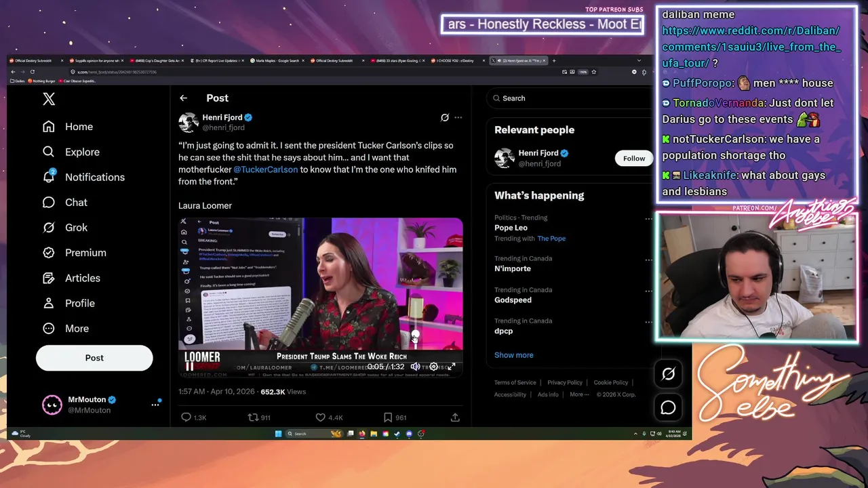This screenshot has width=868, height=488.
Task: Open Henri Fjord's avatar on the post
Action: [x=188, y=123]
